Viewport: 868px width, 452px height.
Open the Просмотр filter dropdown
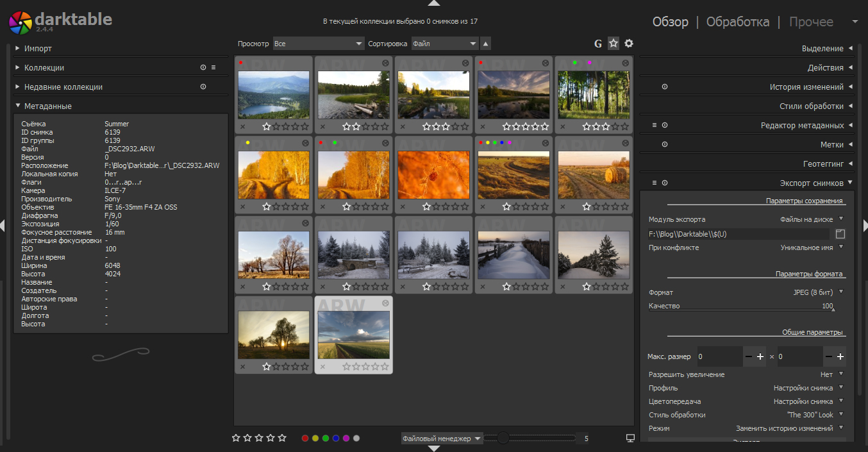pyautogui.click(x=318, y=44)
